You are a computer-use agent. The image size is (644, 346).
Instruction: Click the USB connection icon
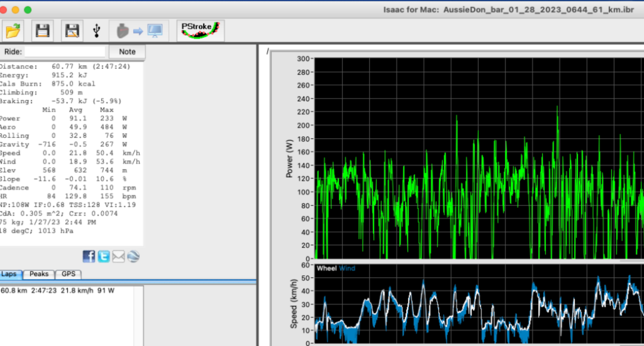pyautogui.click(x=96, y=30)
